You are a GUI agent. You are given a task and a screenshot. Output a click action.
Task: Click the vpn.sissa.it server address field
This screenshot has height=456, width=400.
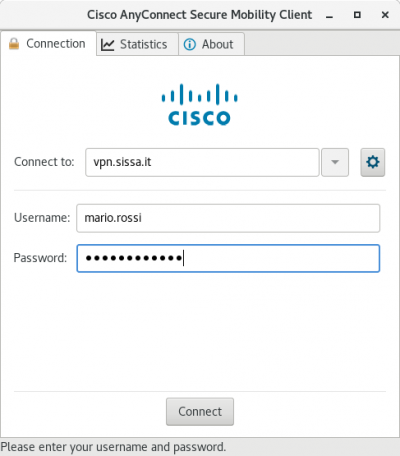(x=202, y=162)
